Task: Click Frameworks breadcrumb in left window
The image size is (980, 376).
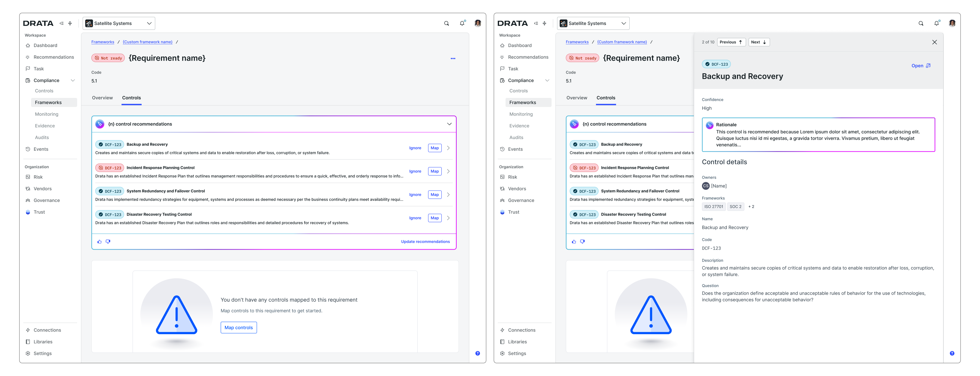Action: [x=103, y=42]
